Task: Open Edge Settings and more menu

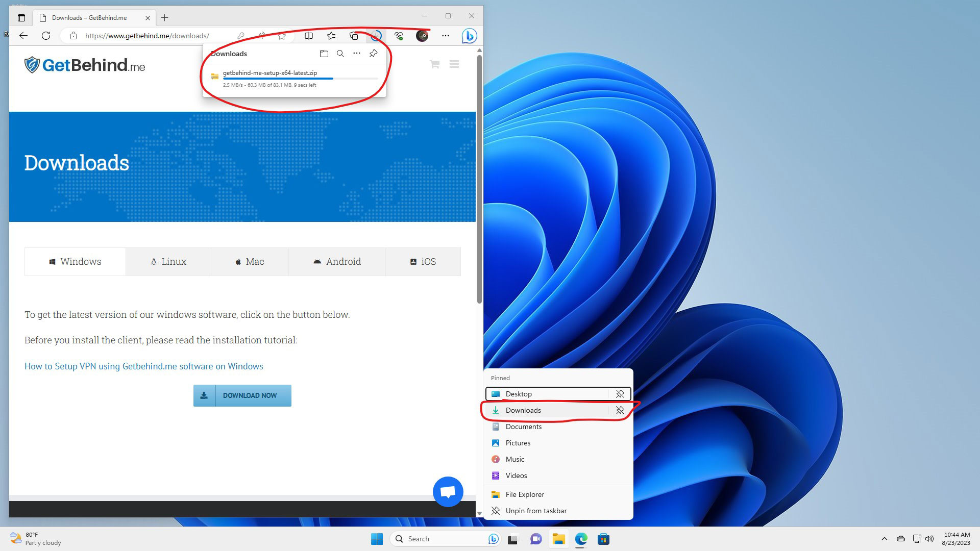Action: pyautogui.click(x=446, y=36)
